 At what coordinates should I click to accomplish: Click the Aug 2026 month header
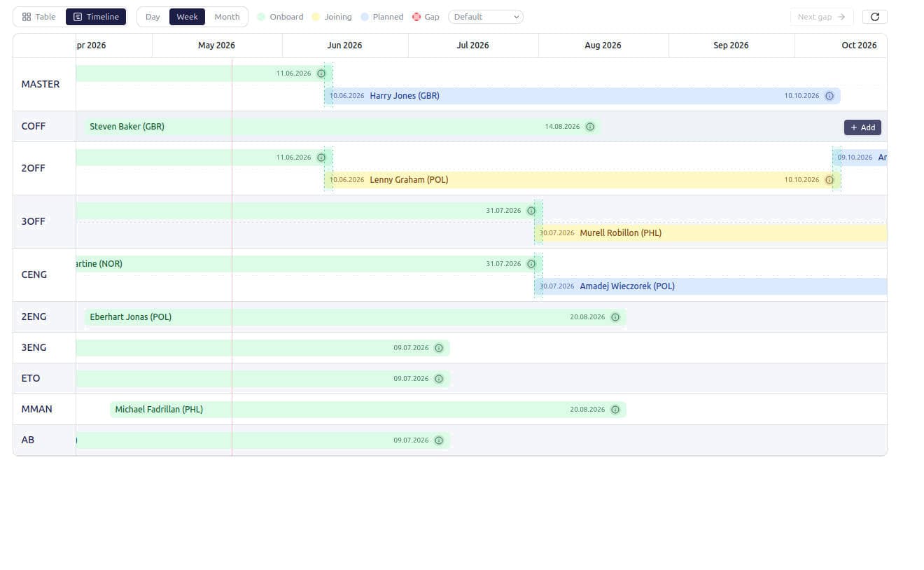coord(603,46)
